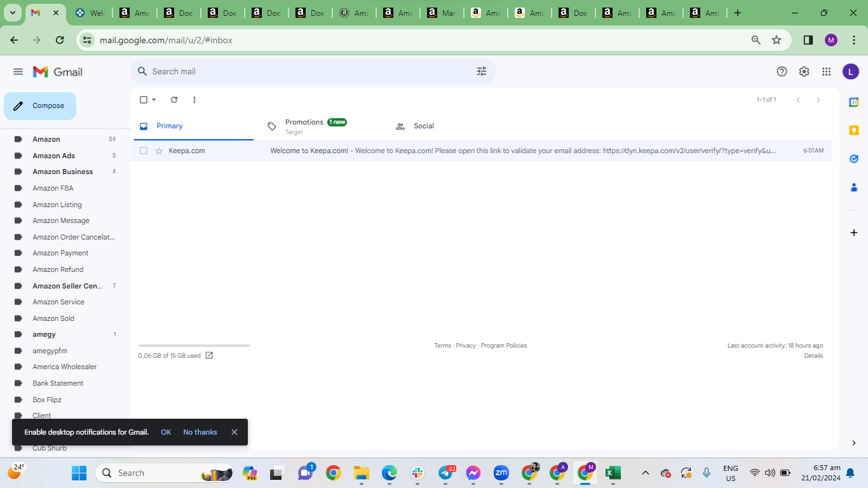Bookmark this page with star icon
The image size is (868, 488).
coord(776,40)
